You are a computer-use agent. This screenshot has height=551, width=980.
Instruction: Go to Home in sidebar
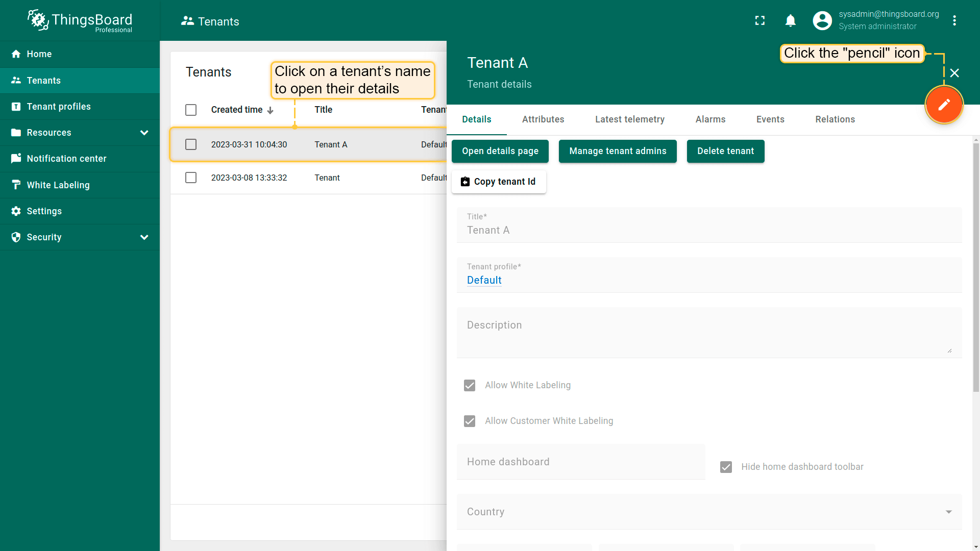point(39,54)
